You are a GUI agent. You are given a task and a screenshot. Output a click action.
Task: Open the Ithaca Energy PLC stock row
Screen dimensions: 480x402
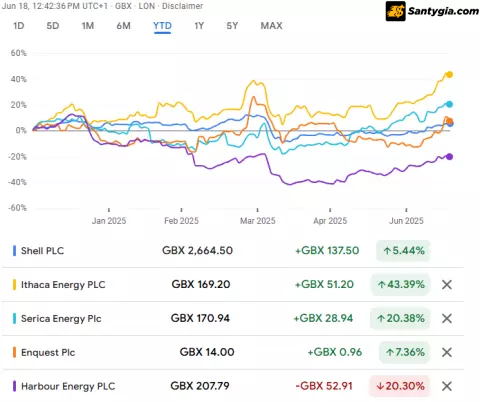[233, 285]
